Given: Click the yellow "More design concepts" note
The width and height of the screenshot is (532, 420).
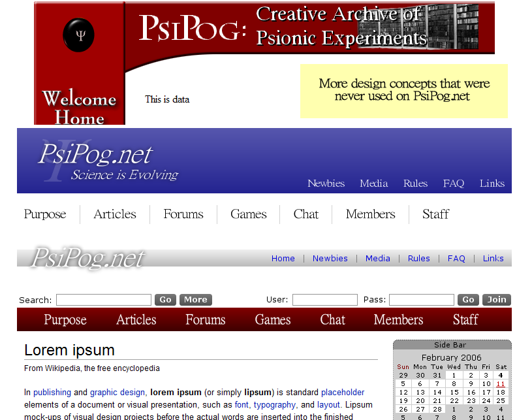Looking at the screenshot, I should click(404, 91).
